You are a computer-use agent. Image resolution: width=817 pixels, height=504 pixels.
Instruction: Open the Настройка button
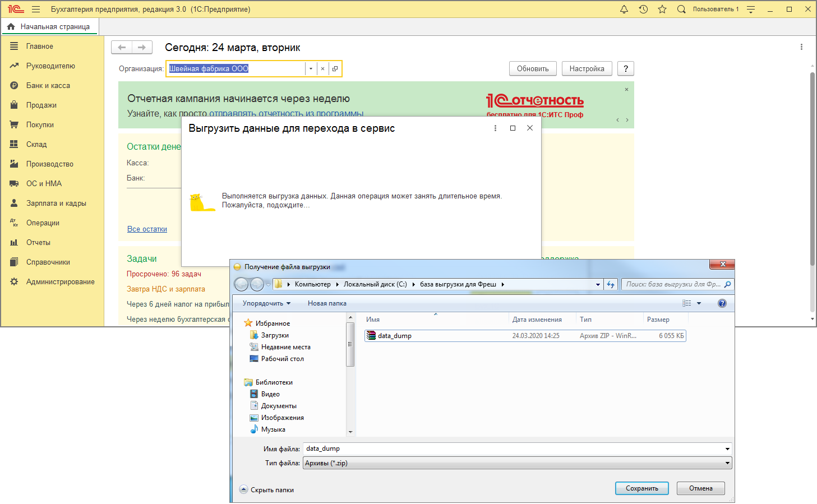click(x=587, y=68)
